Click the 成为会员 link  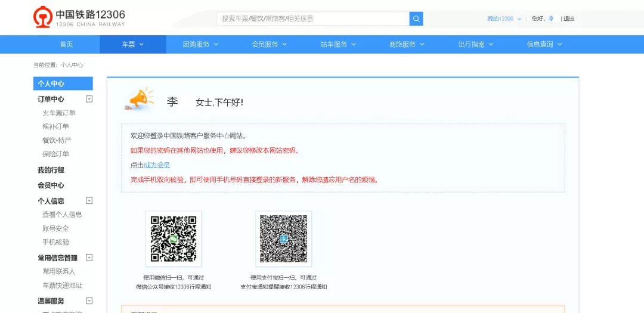pos(157,165)
